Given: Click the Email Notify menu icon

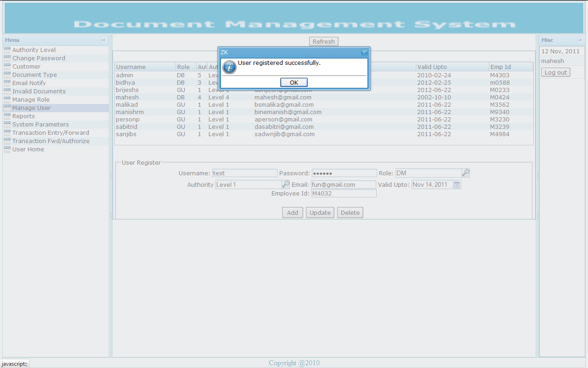Looking at the screenshot, I should (7, 83).
